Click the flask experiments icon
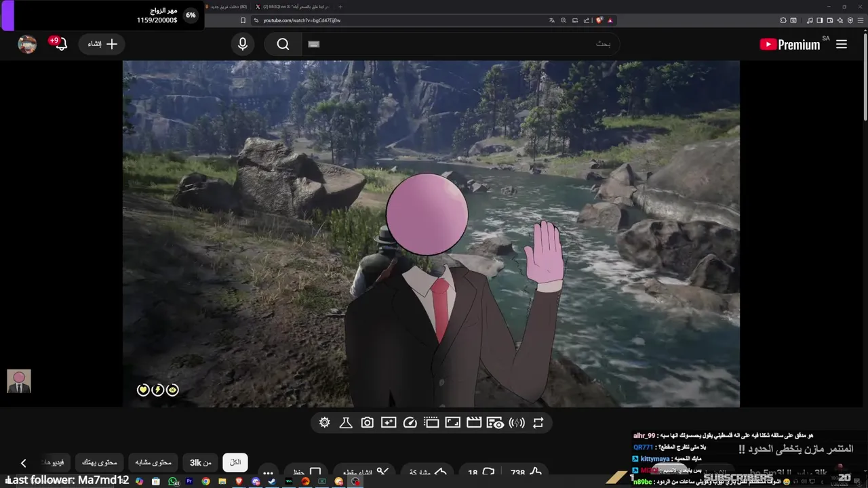 click(x=346, y=423)
